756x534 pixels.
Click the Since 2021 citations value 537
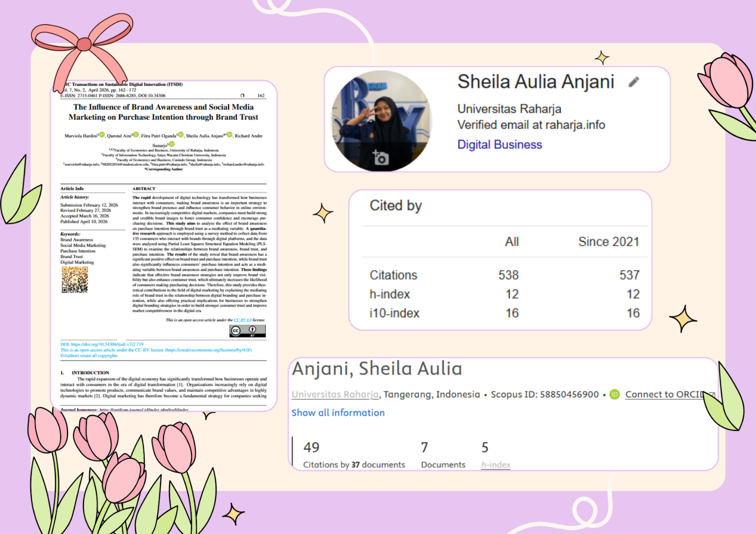(629, 275)
